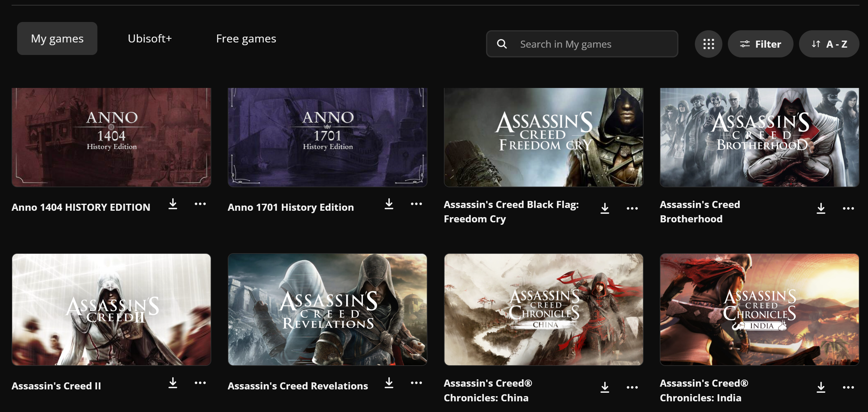868x412 pixels.
Task: Switch to grid view layout
Action: 708,44
